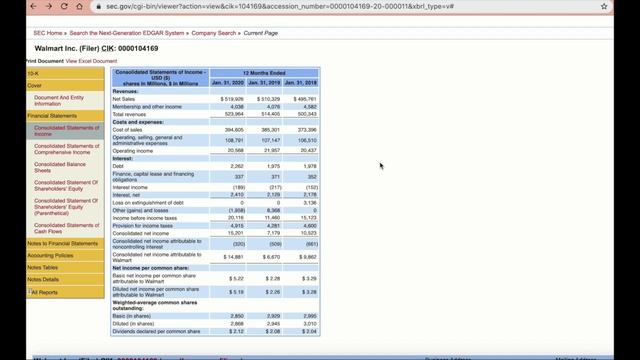Click Dividends declared per common share label
The width and height of the screenshot is (640, 360).
(x=156, y=331)
